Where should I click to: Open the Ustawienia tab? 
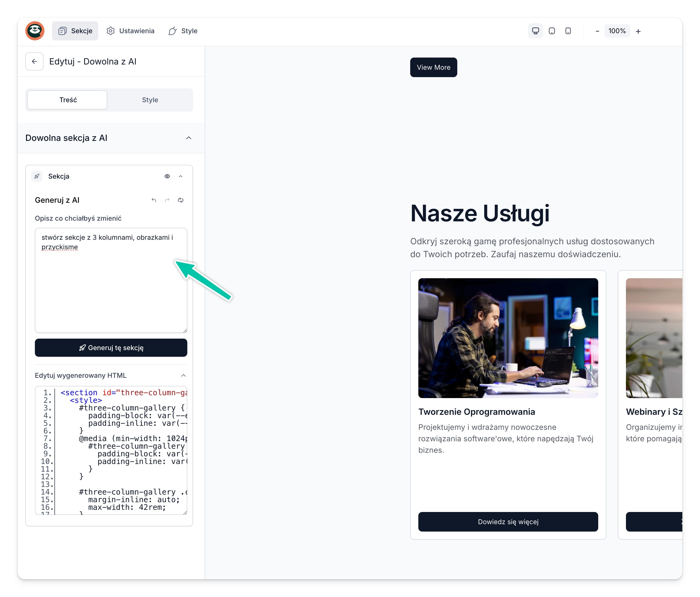(x=130, y=31)
